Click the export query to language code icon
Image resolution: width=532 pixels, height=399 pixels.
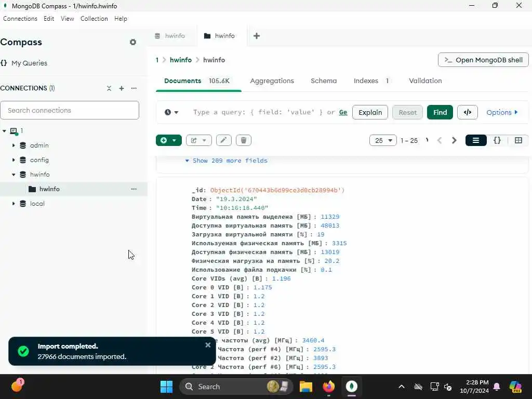tap(468, 112)
